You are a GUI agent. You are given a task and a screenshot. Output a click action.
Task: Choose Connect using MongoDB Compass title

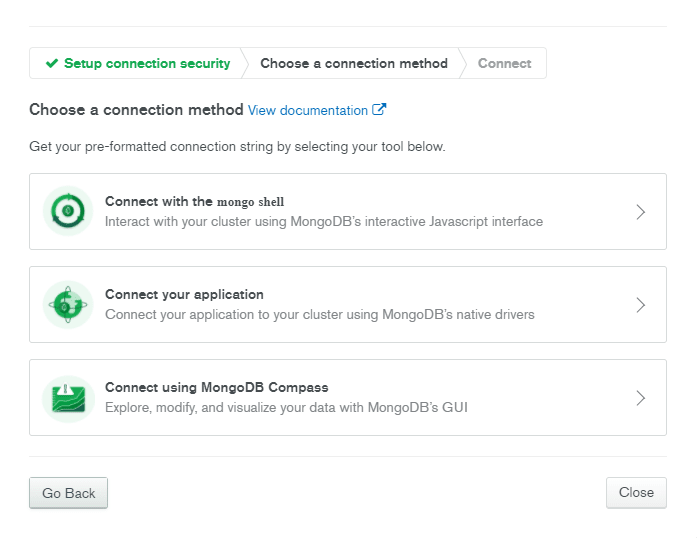(216, 387)
